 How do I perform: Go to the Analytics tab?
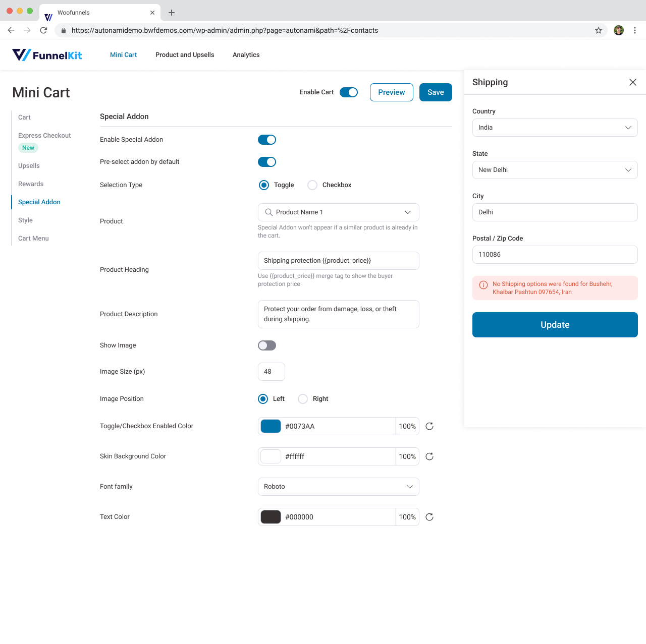pos(246,55)
